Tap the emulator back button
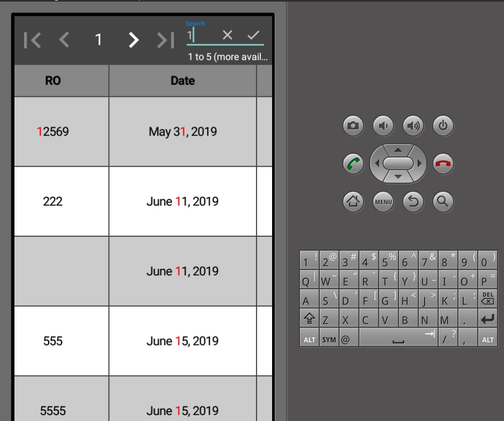Screen dimensions: 504x421 [413, 202]
